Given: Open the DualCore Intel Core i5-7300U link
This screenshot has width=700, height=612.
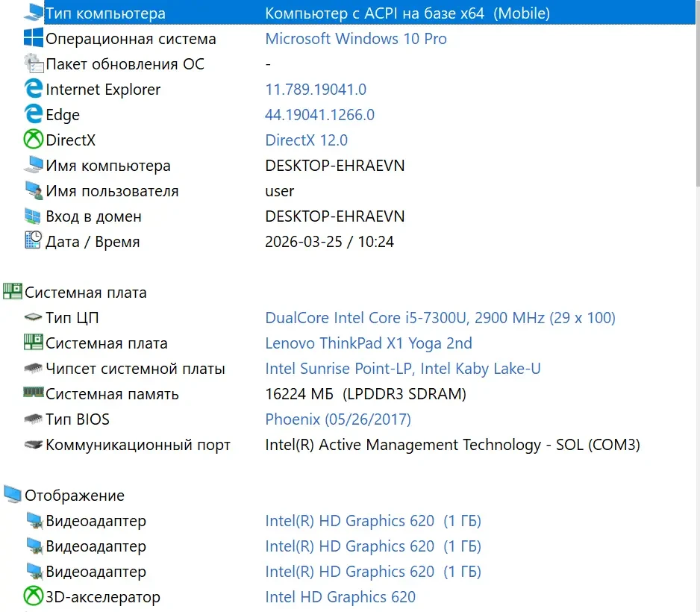Looking at the screenshot, I should coord(440,317).
